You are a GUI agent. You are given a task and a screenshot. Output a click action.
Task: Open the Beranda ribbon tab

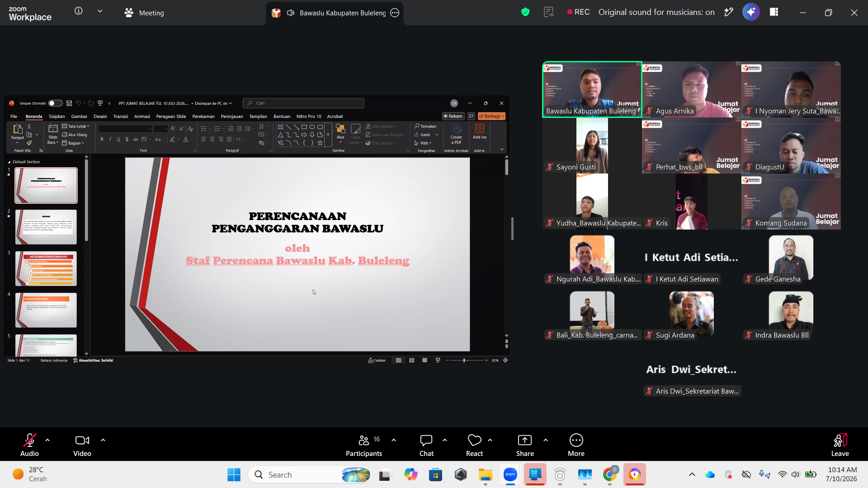pyautogui.click(x=34, y=116)
